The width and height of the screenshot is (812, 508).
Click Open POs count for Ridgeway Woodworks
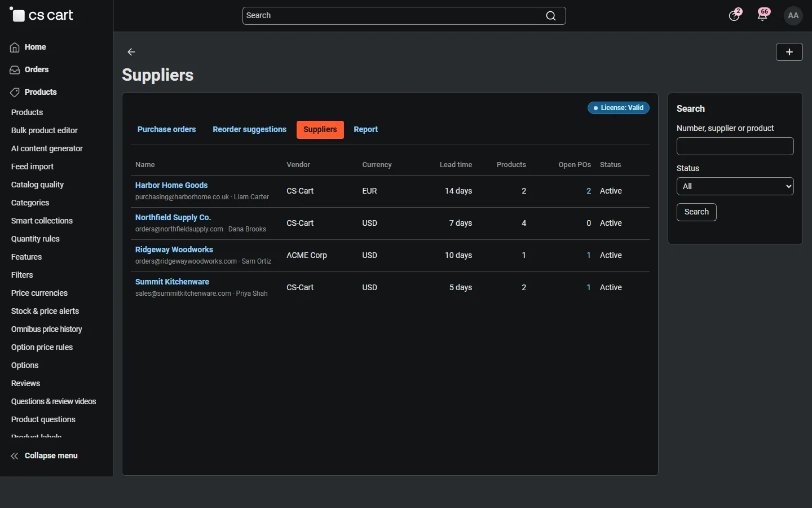coord(589,256)
